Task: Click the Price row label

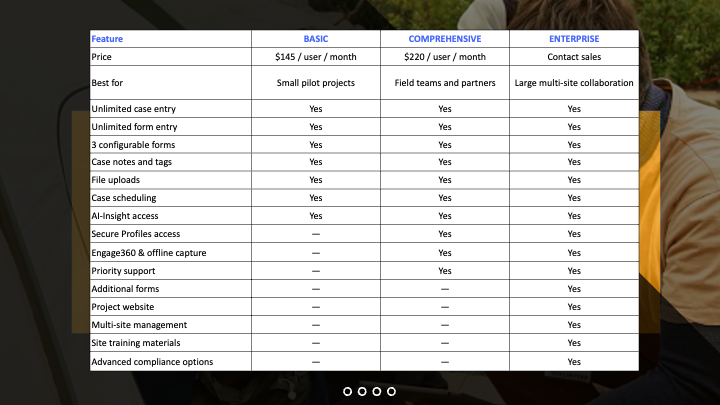Action: coord(101,57)
